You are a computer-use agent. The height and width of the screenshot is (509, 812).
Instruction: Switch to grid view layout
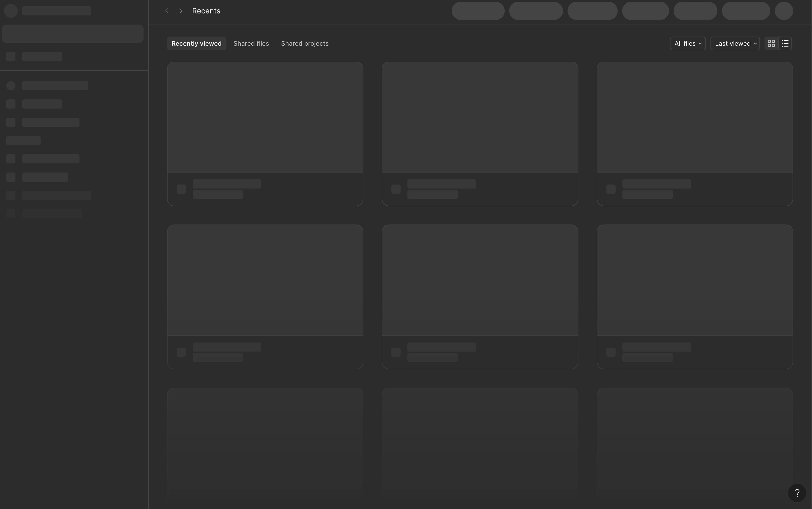771,43
